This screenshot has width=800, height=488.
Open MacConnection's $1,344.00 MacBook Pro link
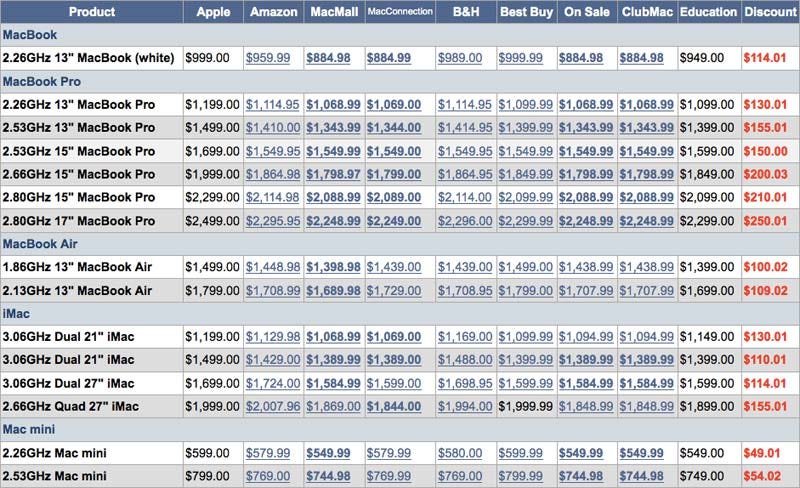tap(394, 128)
